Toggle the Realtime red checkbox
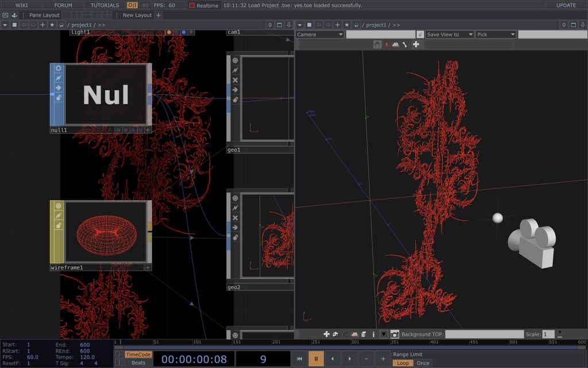Screen dimensions: 588x368 click(x=192, y=6)
